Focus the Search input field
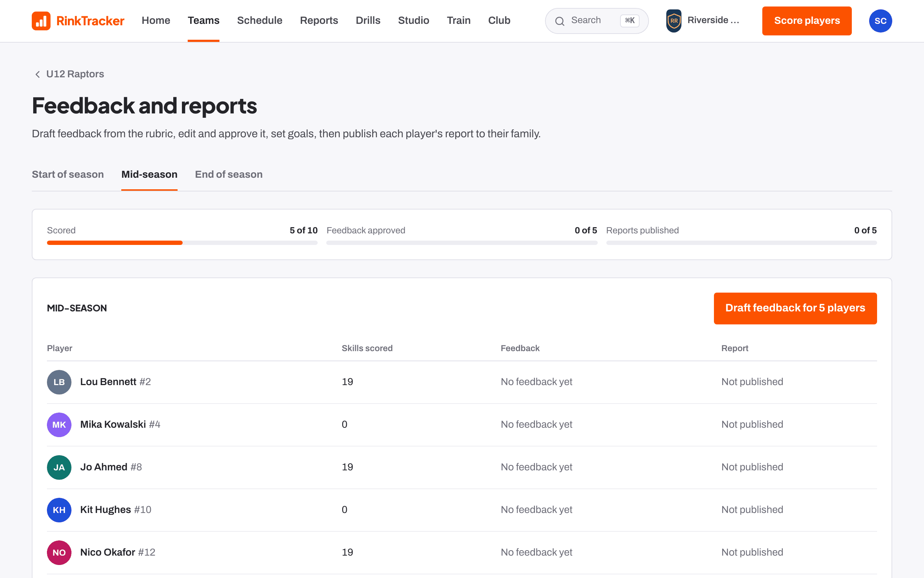924x578 pixels. [596, 21]
